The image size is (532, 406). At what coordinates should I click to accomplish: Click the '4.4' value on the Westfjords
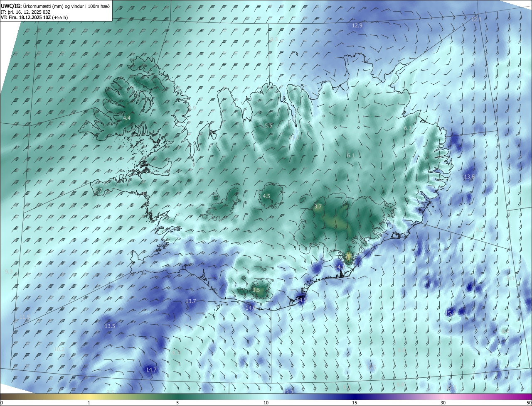(x=127, y=118)
